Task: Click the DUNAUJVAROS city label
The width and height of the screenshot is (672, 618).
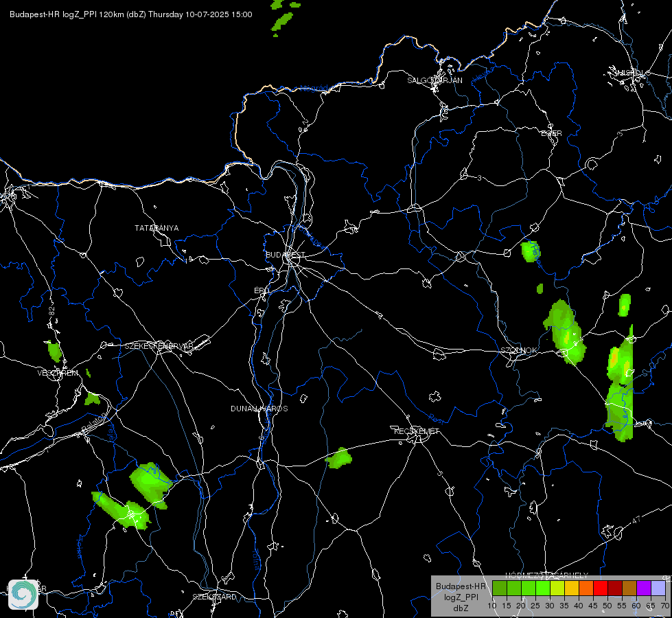Action: click(x=259, y=409)
